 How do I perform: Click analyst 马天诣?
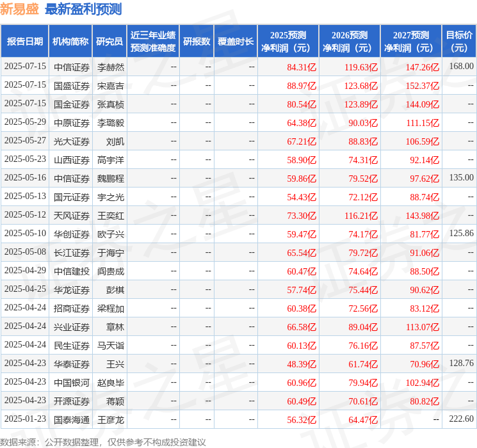point(111,346)
